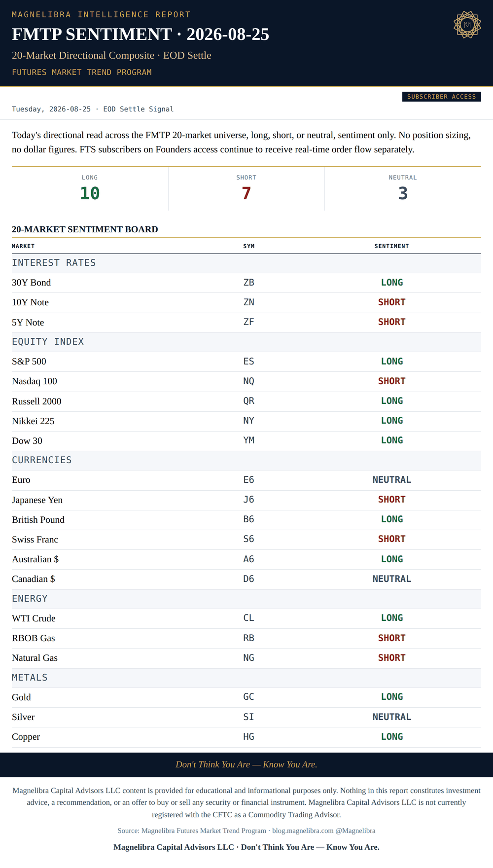Click the Short count summary tile
The width and height of the screenshot is (493, 868).
coord(246,189)
